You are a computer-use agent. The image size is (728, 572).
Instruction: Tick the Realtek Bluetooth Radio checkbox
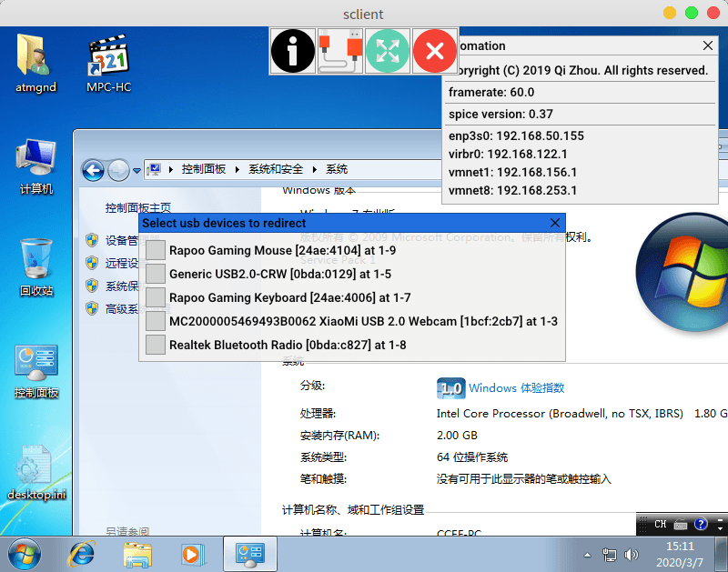pyautogui.click(x=156, y=345)
